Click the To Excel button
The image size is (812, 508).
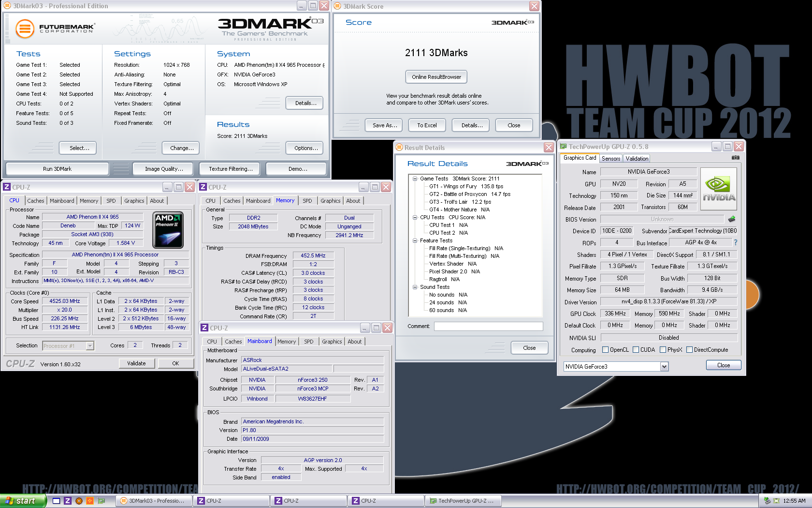[427, 125]
